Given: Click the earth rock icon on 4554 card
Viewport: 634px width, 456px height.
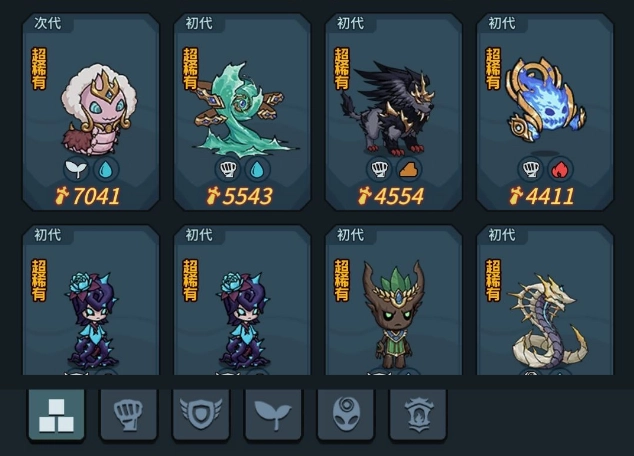Looking at the screenshot, I should click(409, 169).
